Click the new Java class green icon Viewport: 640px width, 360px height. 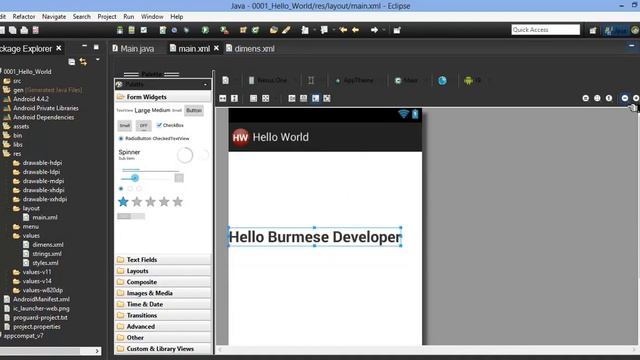coord(256,30)
